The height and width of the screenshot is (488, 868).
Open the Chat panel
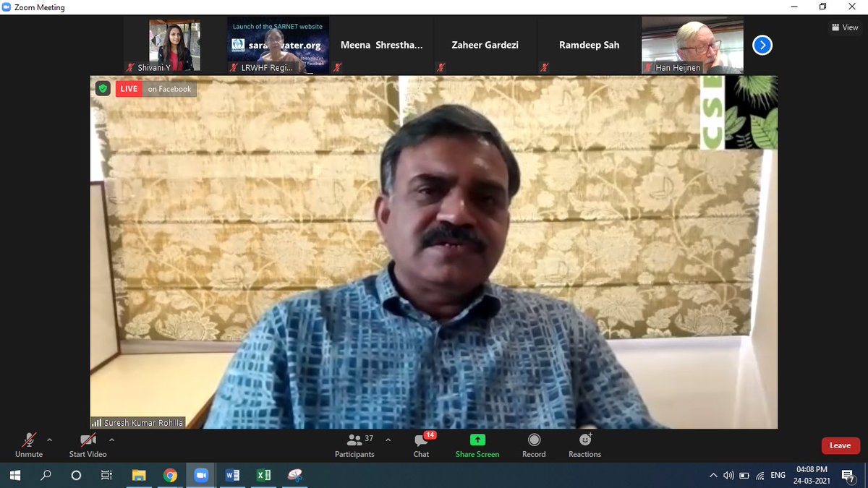point(421,445)
